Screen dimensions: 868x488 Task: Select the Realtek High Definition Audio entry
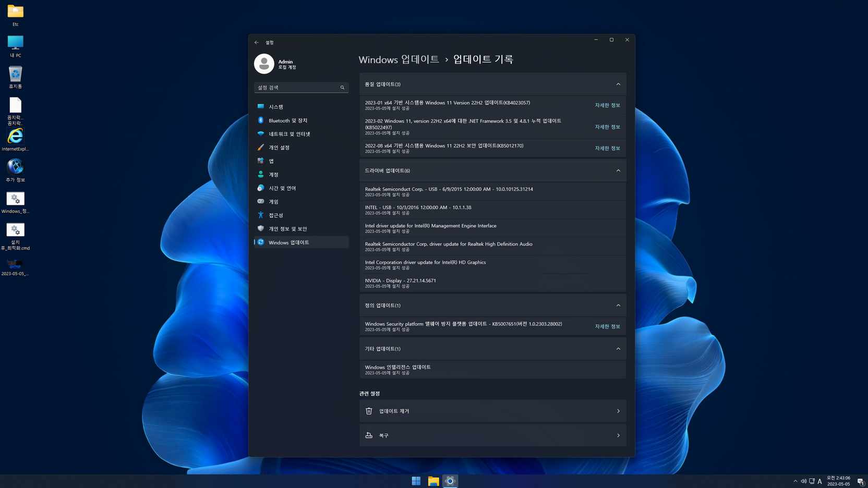(x=492, y=246)
